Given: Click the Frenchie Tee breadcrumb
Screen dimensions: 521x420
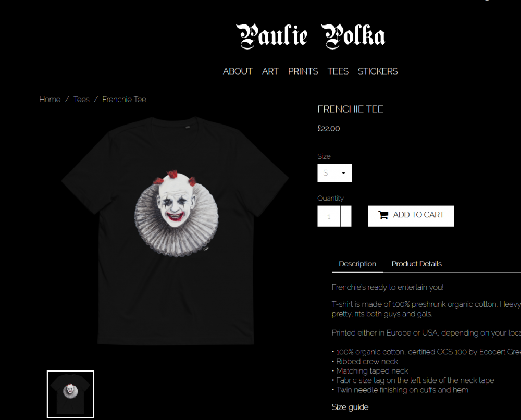Looking at the screenshot, I should click(124, 100).
